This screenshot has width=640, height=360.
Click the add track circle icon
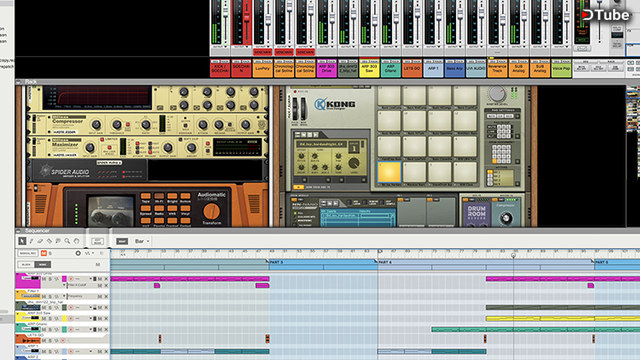pyautogui.click(x=78, y=253)
